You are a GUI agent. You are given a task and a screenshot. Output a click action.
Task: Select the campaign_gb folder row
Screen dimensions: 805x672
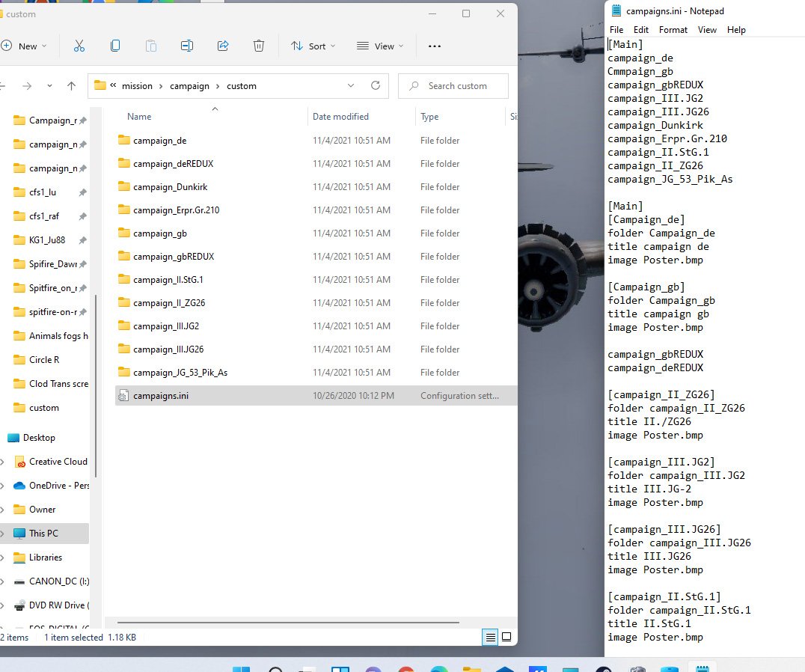[x=316, y=233]
